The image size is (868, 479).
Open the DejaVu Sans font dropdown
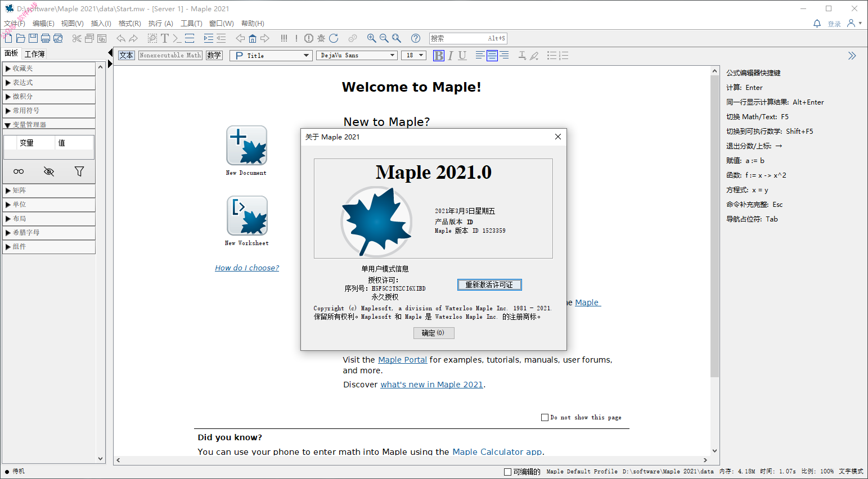click(357, 55)
